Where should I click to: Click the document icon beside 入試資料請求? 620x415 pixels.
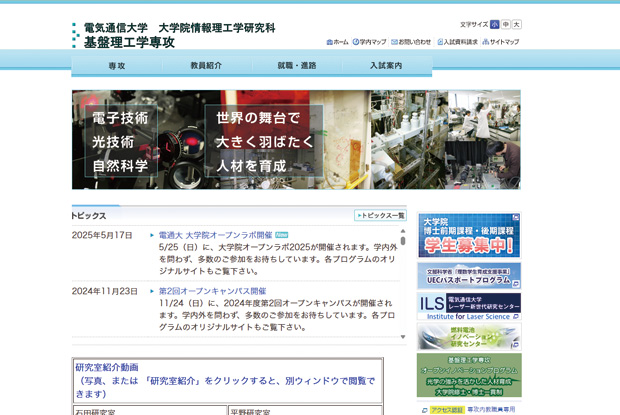(x=439, y=42)
